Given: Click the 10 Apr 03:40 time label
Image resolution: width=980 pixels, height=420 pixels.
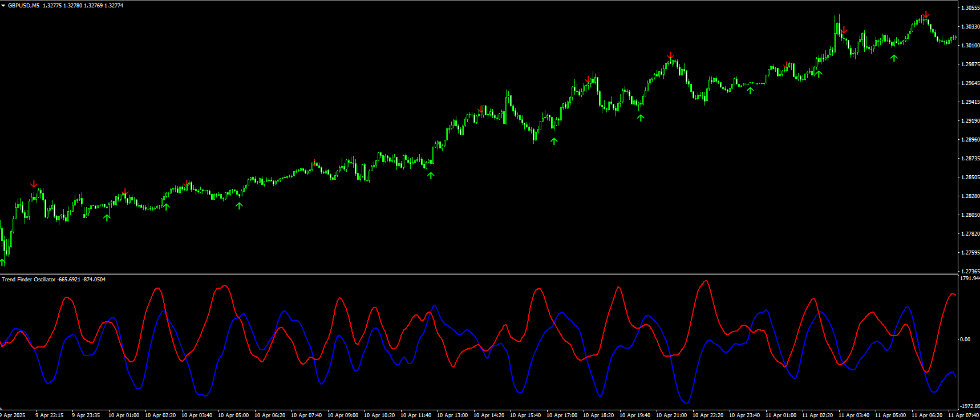Looking at the screenshot, I should [x=197, y=415].
